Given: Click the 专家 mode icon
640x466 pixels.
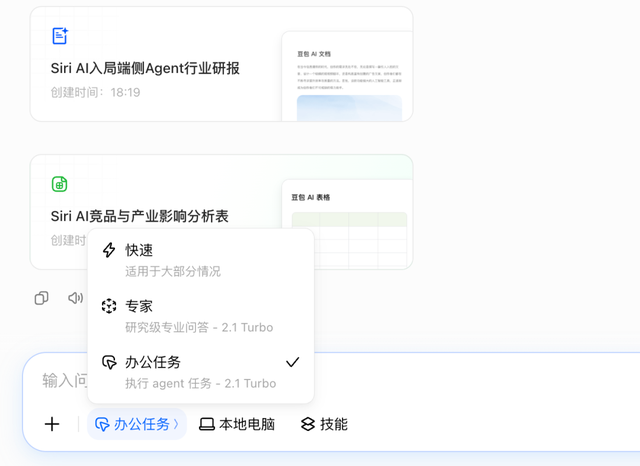Looking at the screenshot, I should point(109,306).
